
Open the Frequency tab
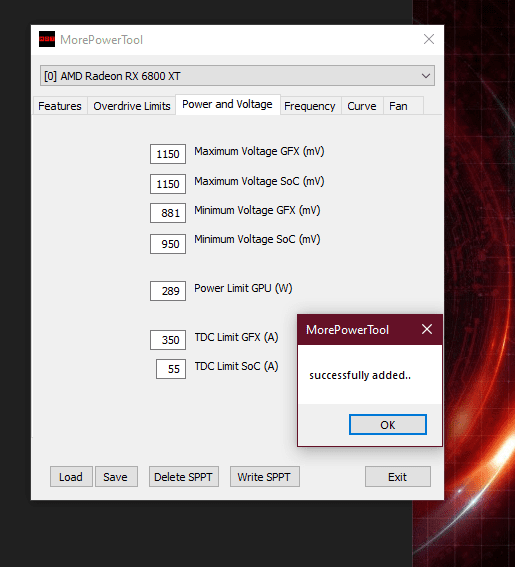click(x=310, y=106)
